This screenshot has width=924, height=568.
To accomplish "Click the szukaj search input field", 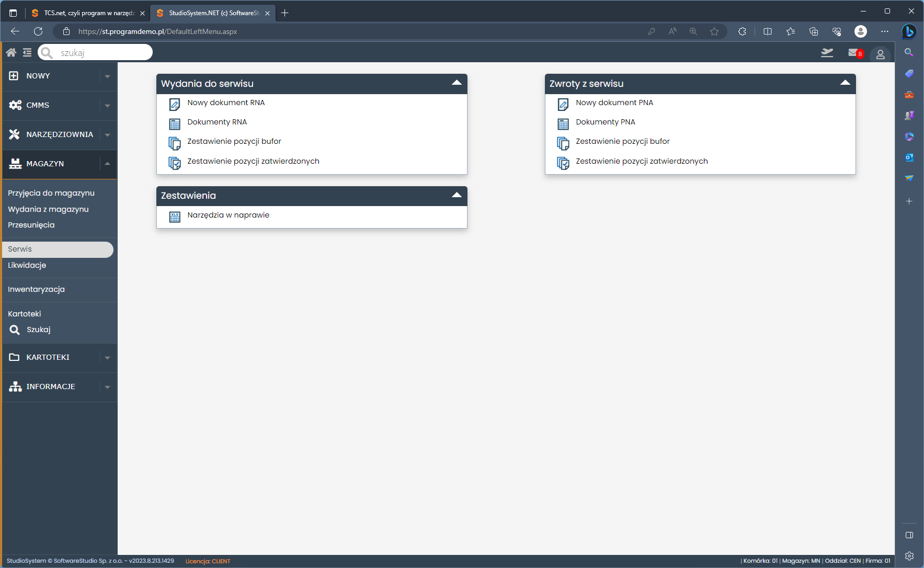I will coord(102,53).
